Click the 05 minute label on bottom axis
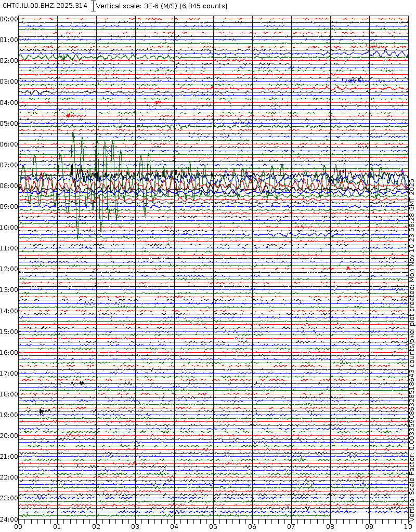The image size is (416, 532). [213, 526]
